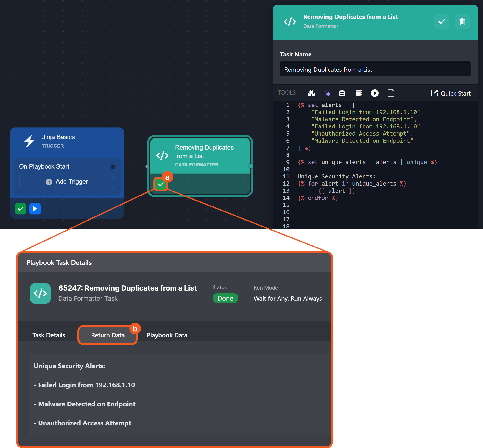Switch to the Return Data tab
483x448 pixels.
point(108,335)
